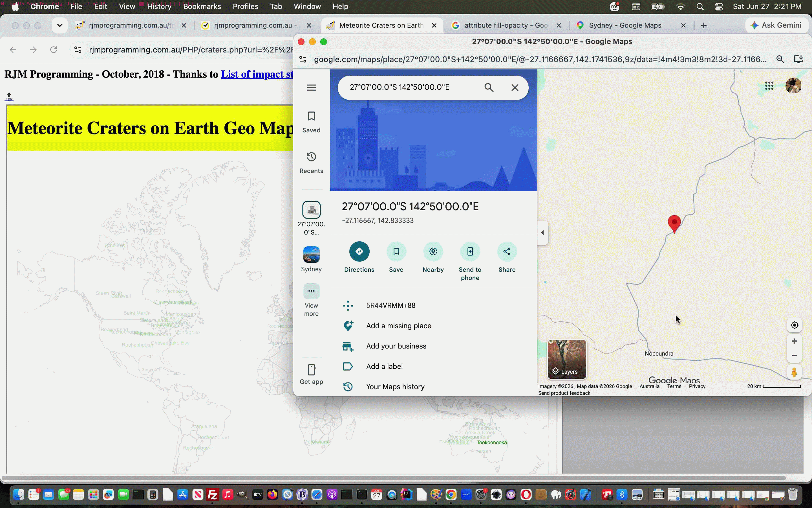
Task: Zoom out on the map
Action: (794, 356)
